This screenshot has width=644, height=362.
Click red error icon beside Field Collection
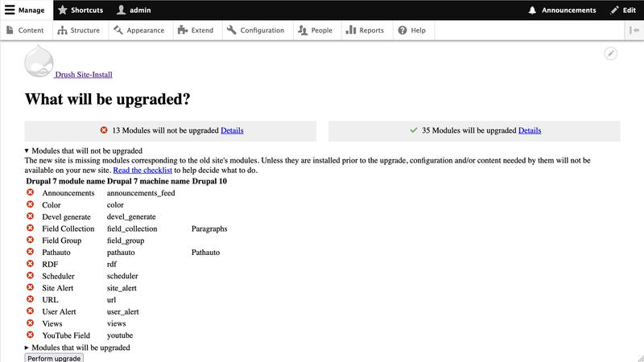[31, 228]
